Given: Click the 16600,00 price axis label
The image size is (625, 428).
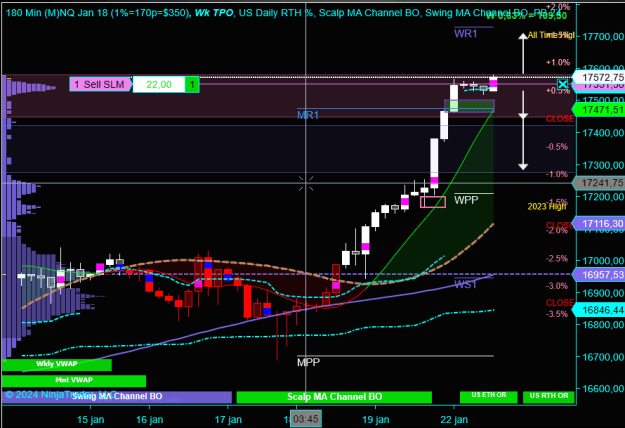Looking at the screenshot, I should (x=603, y=389).
